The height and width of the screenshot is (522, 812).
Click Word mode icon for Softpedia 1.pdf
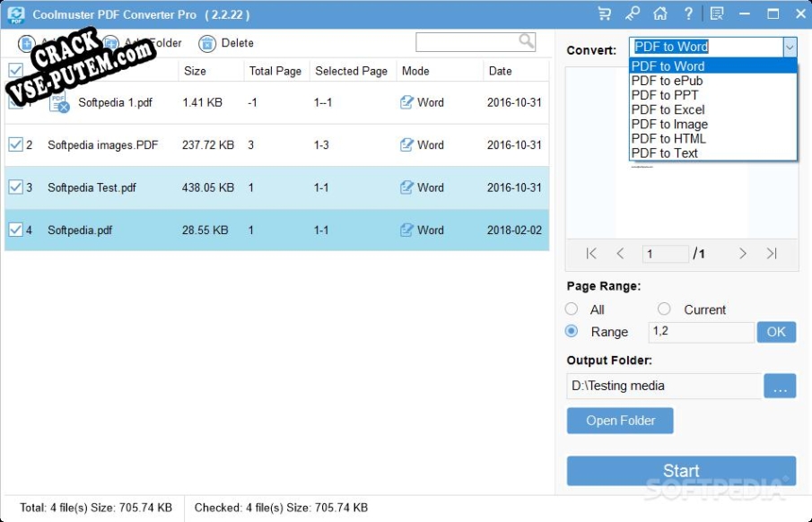(x=406, y=102)
